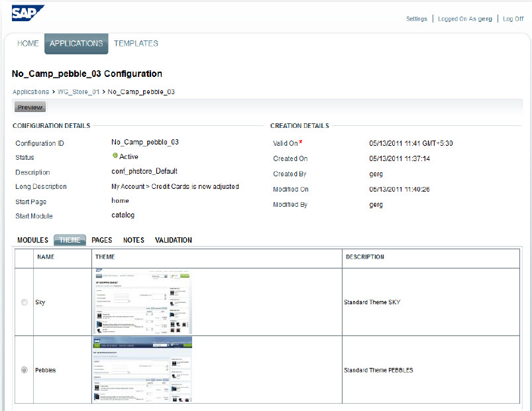Open the Templates menu
Image resolution: width=532 pixels, height=411 pixels.
[x=136, y=44]
